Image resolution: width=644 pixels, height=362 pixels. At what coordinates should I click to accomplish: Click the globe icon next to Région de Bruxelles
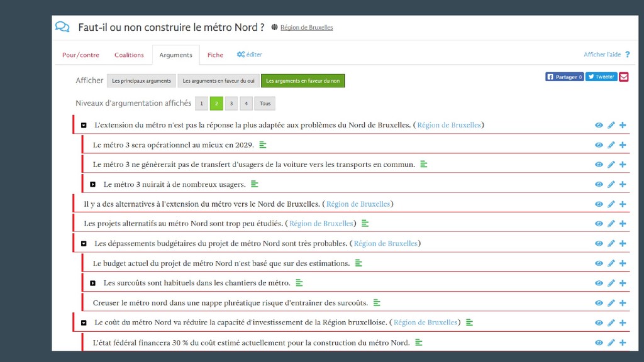coord(274,27)
